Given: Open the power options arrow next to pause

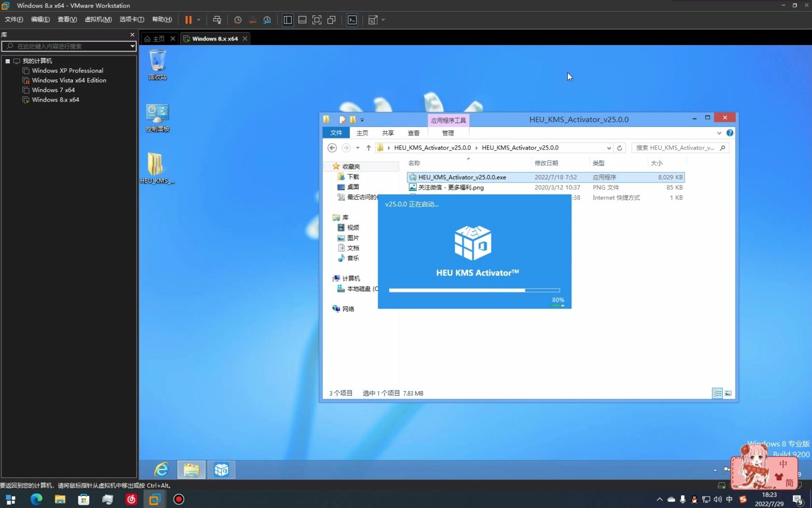Looking at the screenshot, I should 199,20.
